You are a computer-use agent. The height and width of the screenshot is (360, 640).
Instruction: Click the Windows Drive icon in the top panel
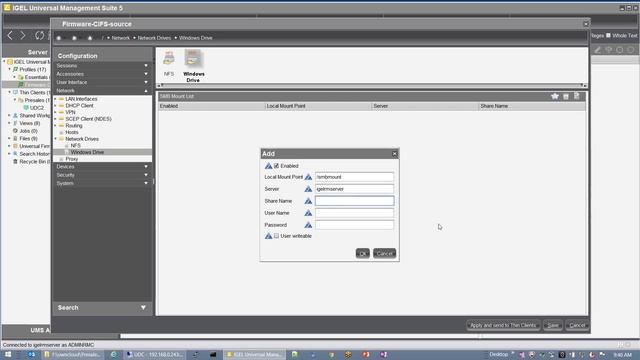[193, 58]
